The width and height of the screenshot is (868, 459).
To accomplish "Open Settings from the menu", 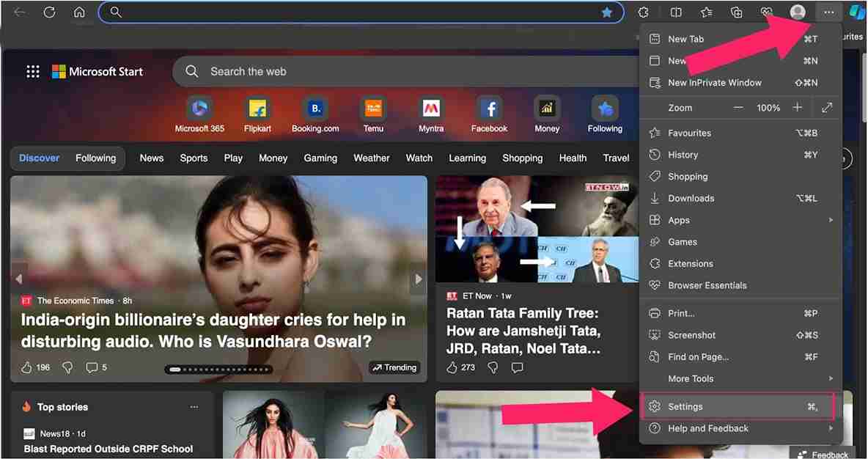I will tap(737, 406).
